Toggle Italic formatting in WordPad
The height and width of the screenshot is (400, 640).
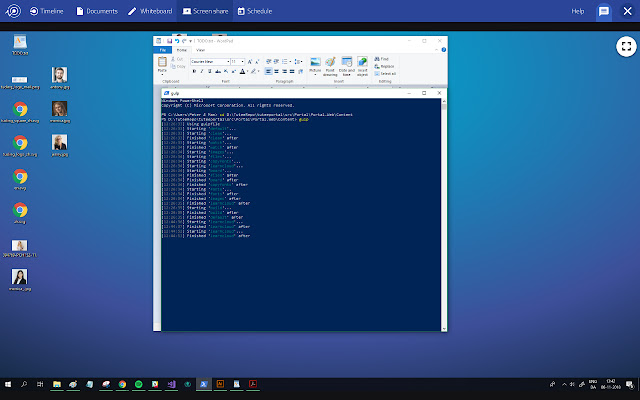(202, 71)
